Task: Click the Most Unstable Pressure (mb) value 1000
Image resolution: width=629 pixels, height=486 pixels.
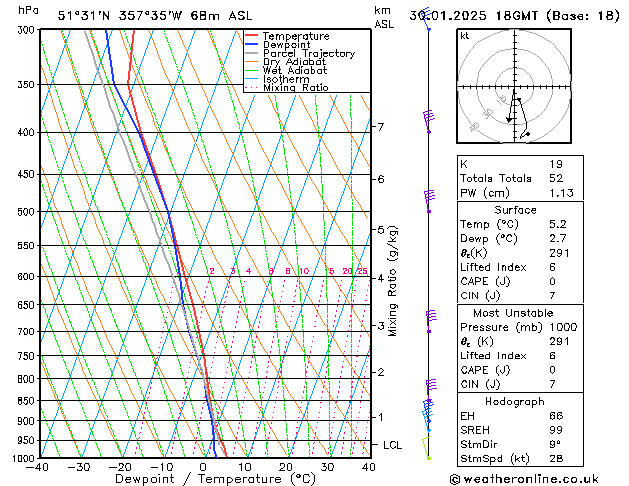Action: pyautogui.click(x=563, y=327)
